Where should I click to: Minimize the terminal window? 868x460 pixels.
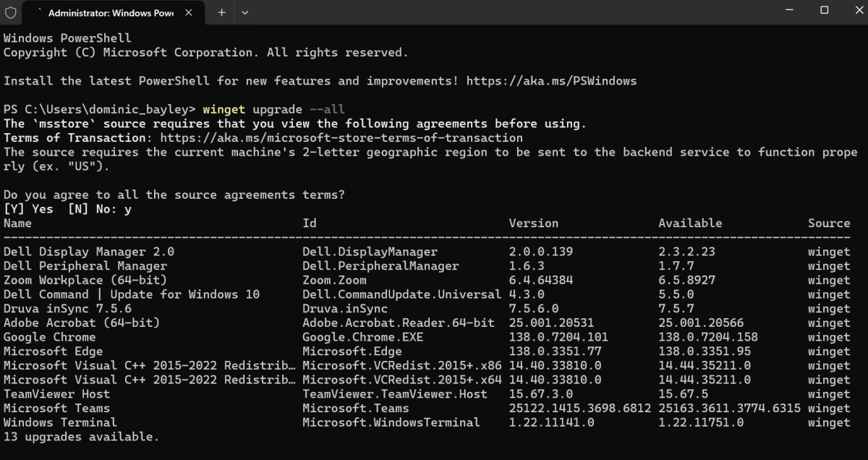click(788, 10)
